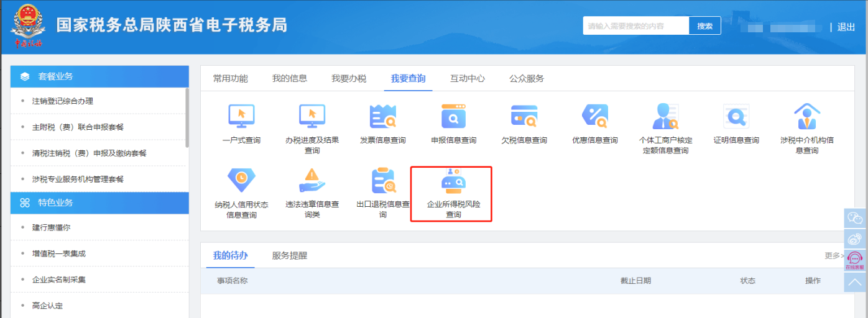Open 申报信息查询 icon

(454, 116)
